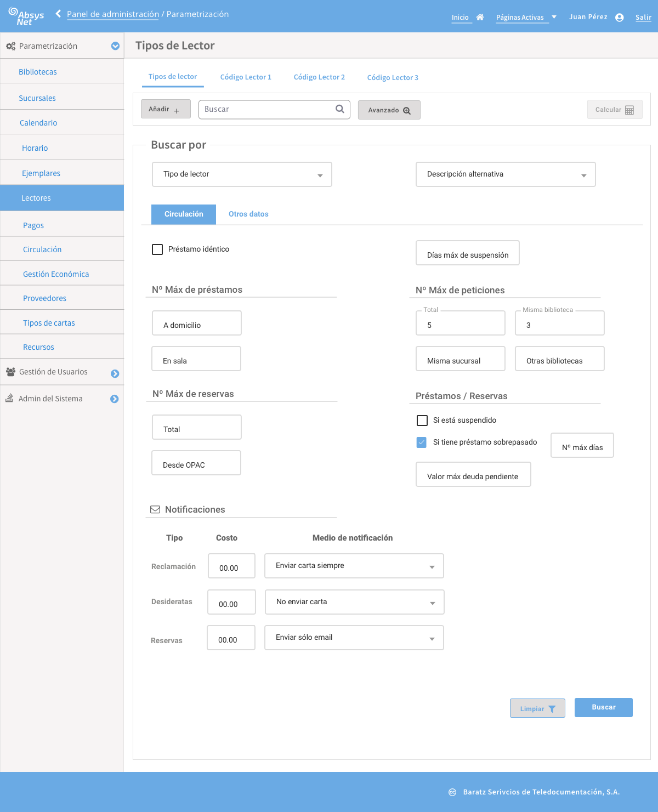Expand the Enviar carta siempre dropdown for Reclamación

click(x=354, y=566)
